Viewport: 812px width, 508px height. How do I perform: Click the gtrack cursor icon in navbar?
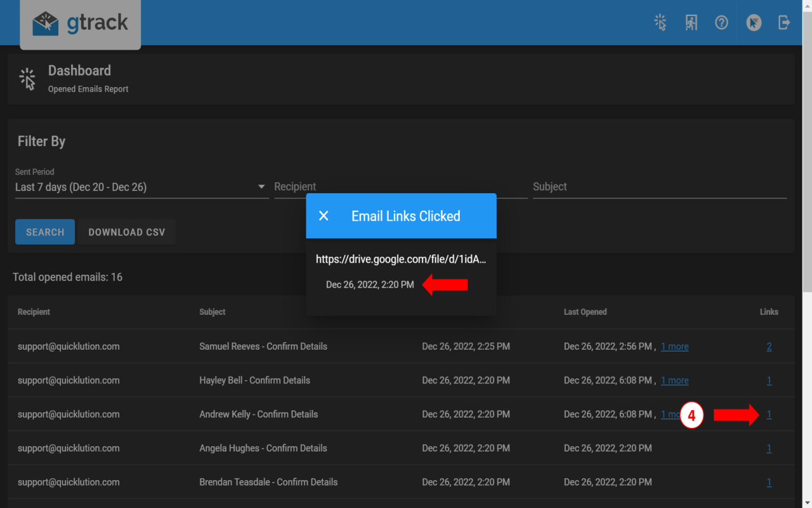click(753, 22)
